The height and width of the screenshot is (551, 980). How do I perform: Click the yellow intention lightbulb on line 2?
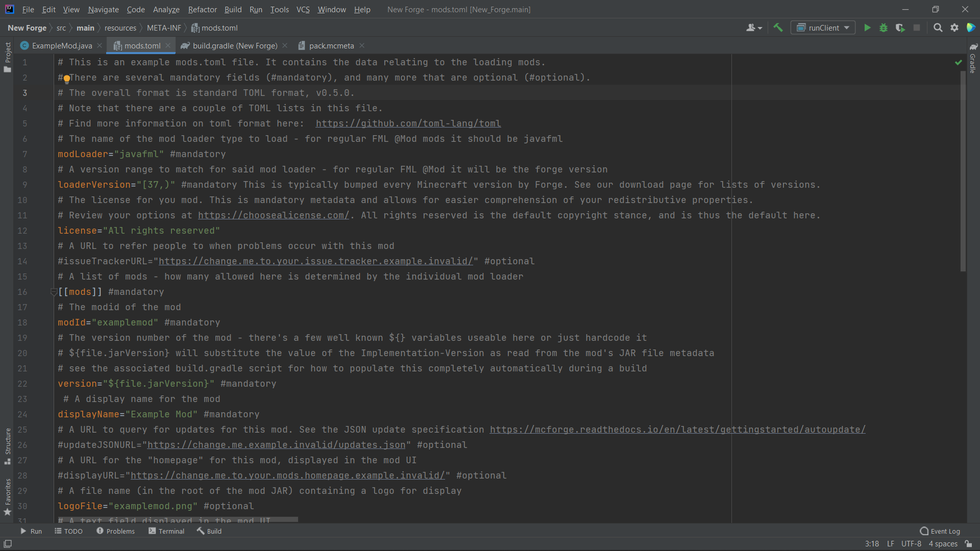click(x=66, y=79)
